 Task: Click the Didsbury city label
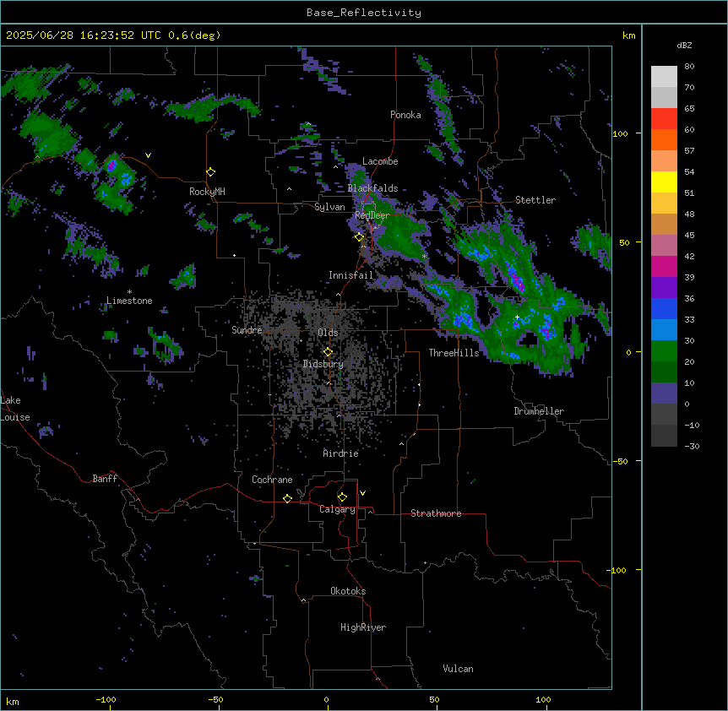tap(323, 364)
